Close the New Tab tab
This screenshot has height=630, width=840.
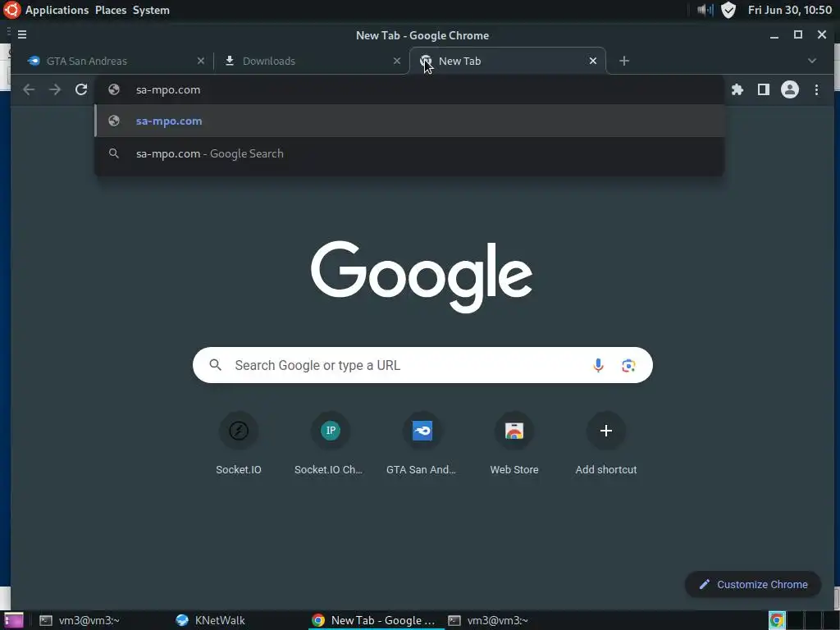593,61
